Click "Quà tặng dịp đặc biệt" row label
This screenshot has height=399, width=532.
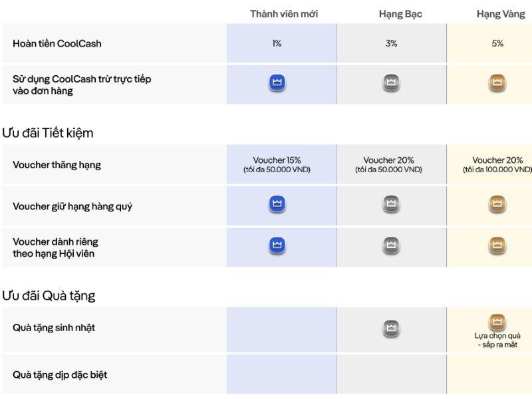click(60, 375)
